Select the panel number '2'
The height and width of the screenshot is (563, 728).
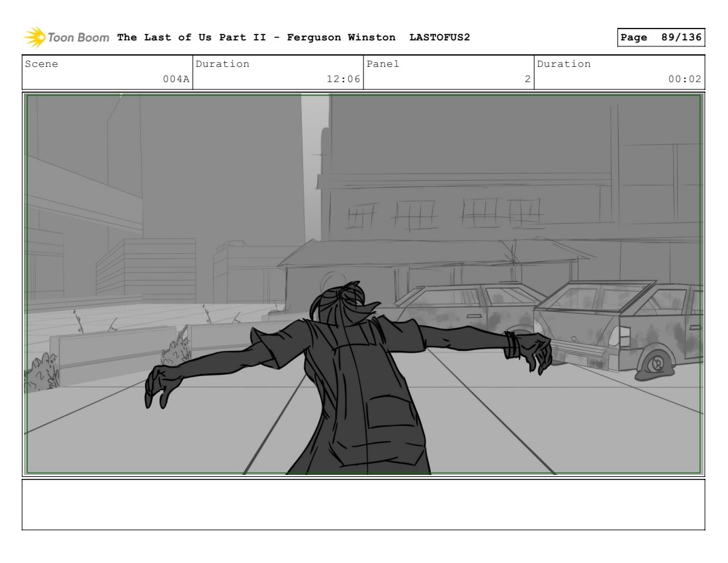point(527,79)
